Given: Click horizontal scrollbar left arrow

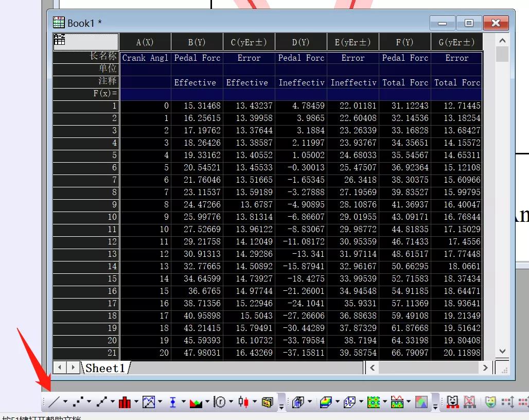Looking at the screenshot, I should [x=373, y=367].
